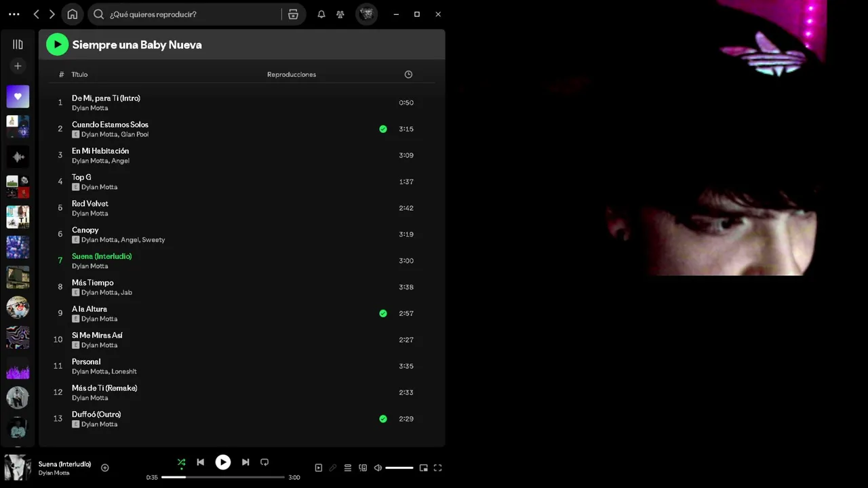This screenshot has width=868, height=488.
Task: Open sidebar playlist with soundwave cover
Action: pos(18,157)
